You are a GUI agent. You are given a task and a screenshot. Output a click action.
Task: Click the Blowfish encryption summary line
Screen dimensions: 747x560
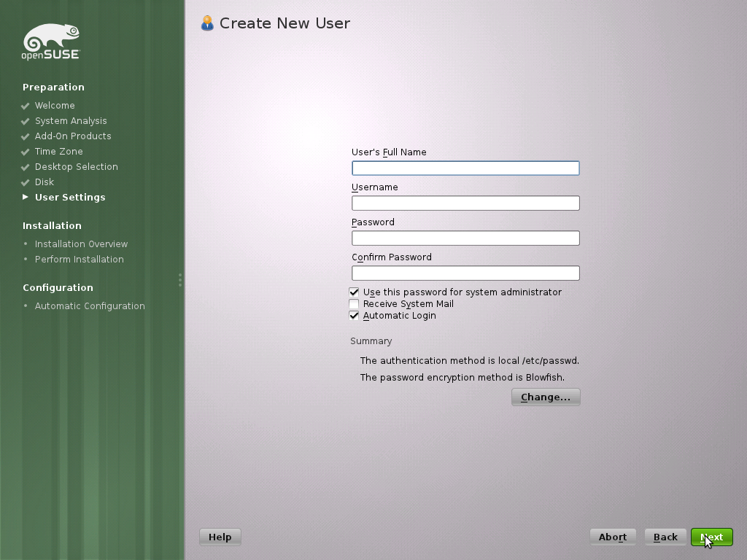462,377
